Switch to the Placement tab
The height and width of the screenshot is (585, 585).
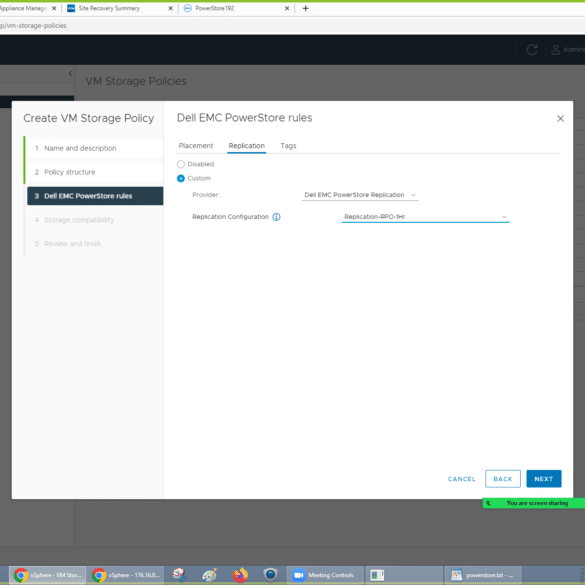196,146
